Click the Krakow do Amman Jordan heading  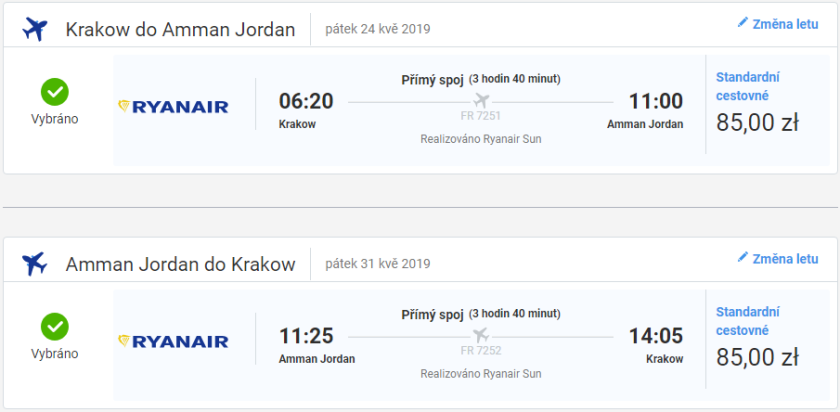[180, 30]
